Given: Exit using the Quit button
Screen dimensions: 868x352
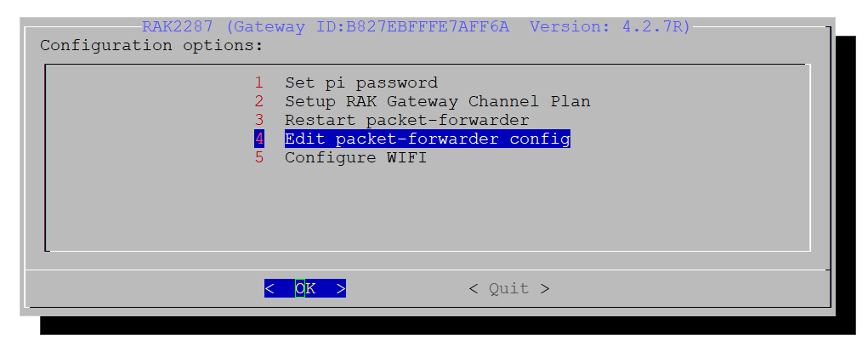Looking at the screenshot, I should [x=508, y=288].
